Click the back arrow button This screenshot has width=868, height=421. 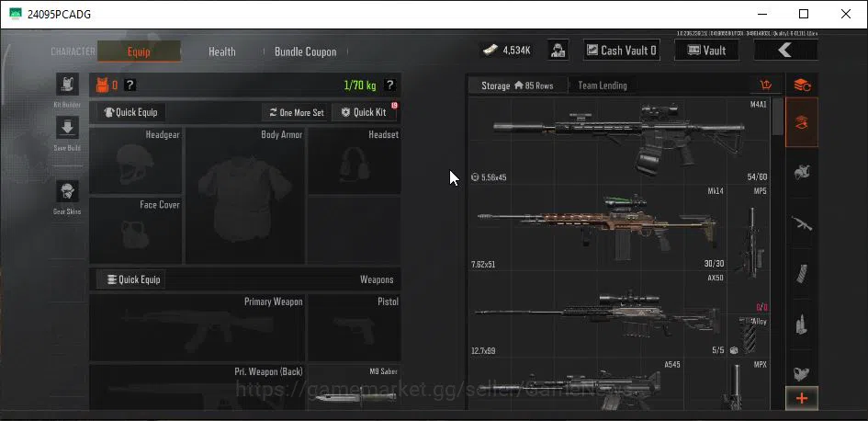(x=785, y=51)
